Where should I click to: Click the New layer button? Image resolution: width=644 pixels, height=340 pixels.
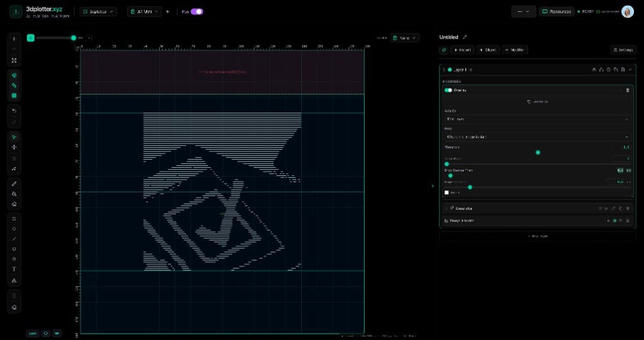537,236
